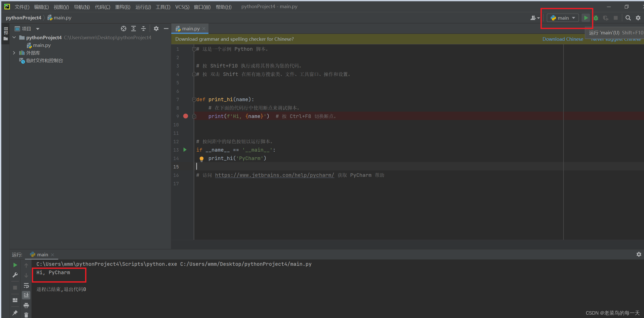Collapse all in project tree
The height and width of the screenshot is (318, 644).
click(143, 29)
